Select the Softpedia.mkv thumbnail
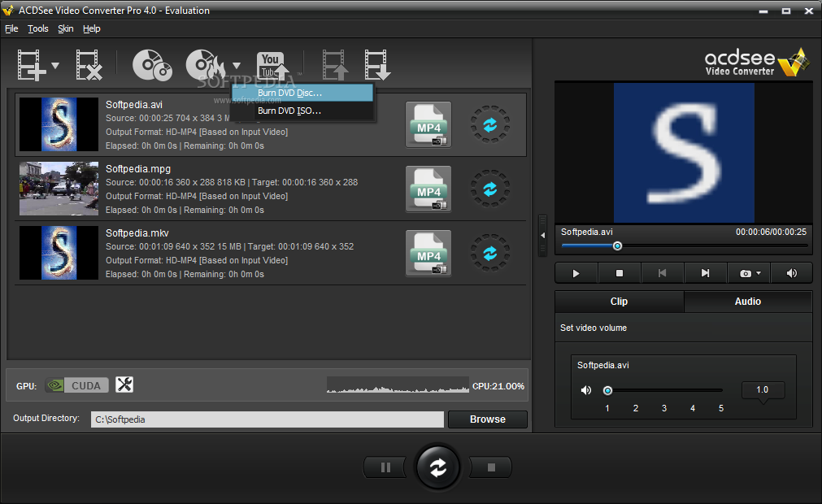 click(59, 253)
